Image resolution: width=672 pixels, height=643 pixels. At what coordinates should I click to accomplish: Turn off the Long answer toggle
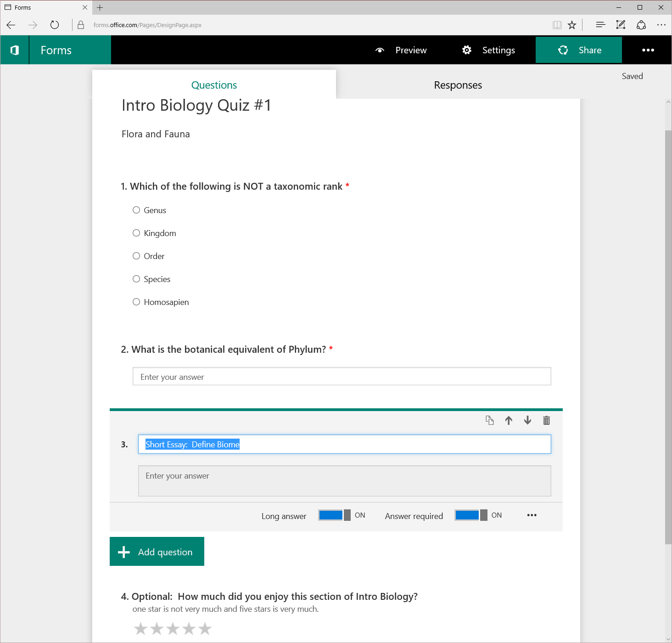tap(335, 515)
